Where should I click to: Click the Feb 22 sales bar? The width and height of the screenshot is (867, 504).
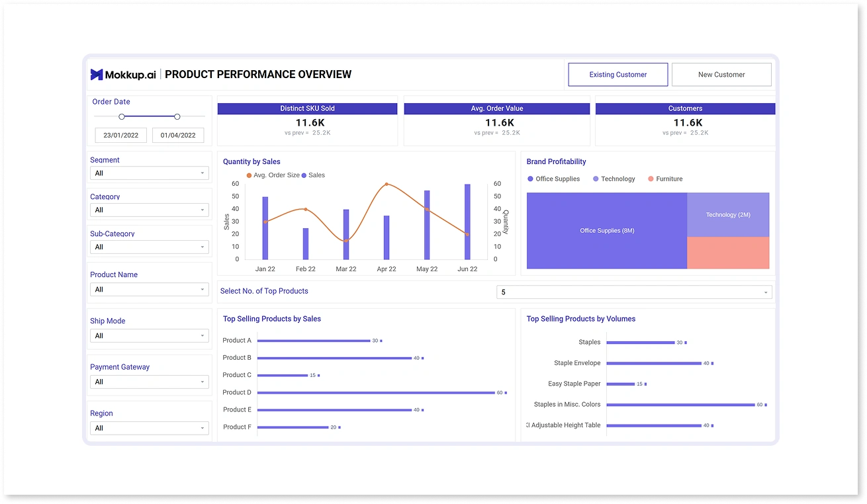[306, 244]
